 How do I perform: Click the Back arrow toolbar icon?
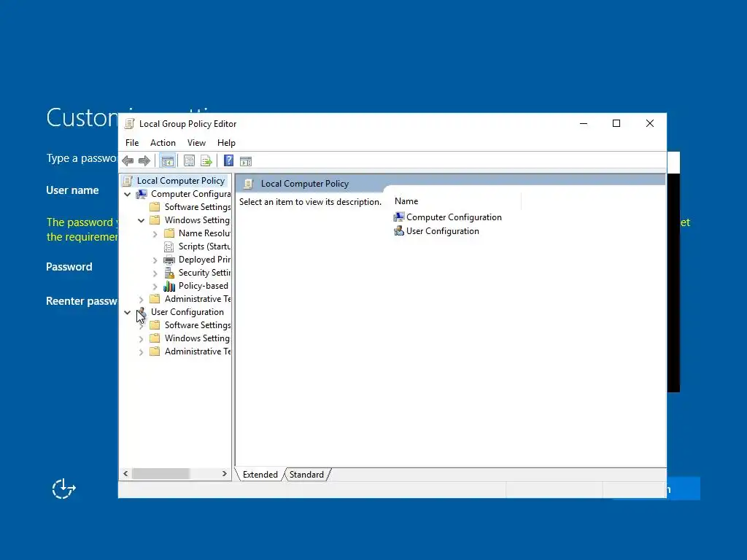[x=128, y=161]
